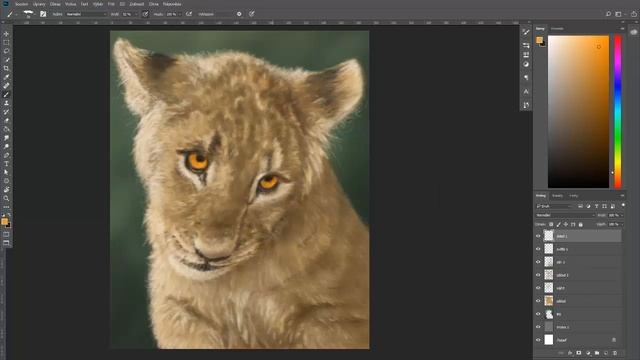Image resolution: width=640 pixels, height=360 pixels.
Task: Create a new group folder in Layers footer
Action: click(x=597, y=353)
